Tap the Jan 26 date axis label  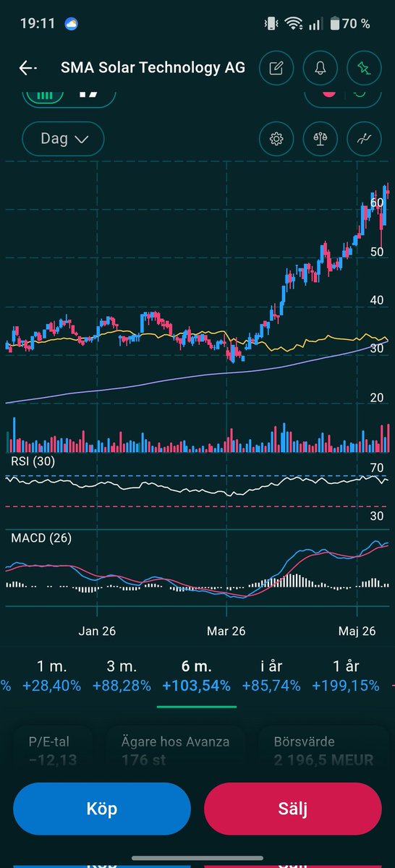pos(97,631)
